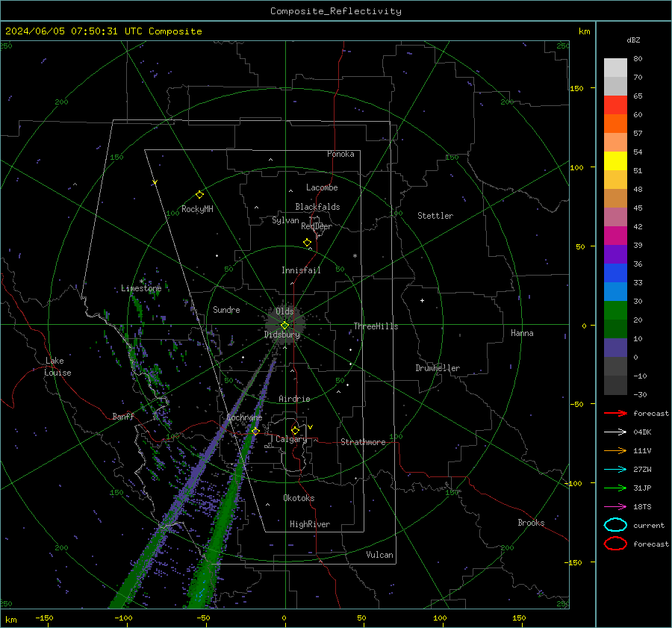The image size is (672, 628).
Task: Click the Vulcan city label
Action: tap(380, 555)
